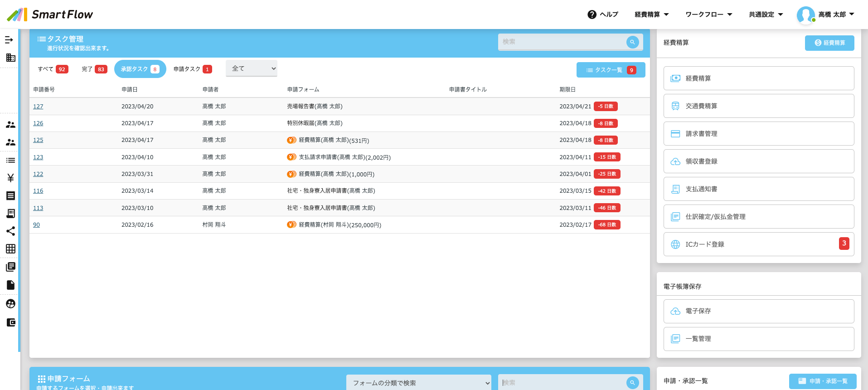Click the タスク一覧 button
The height and width of the screenshot is (390, 868).
click(x=610, y=70)
